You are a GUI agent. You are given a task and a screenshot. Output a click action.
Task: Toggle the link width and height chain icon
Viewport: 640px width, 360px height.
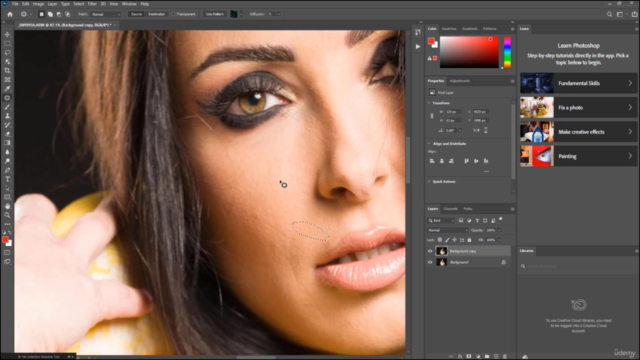pos(432,116)
